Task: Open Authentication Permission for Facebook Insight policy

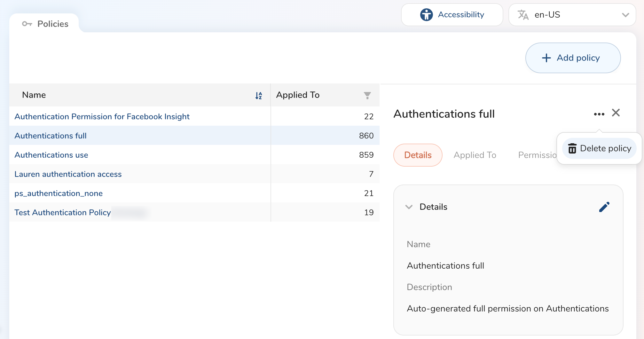Action: [102, 116]
